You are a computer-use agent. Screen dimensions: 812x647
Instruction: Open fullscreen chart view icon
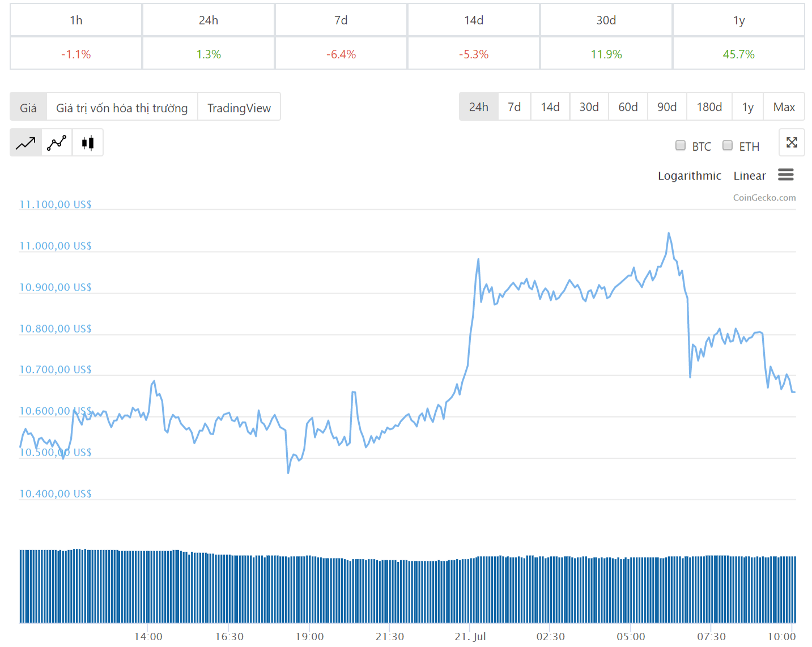click(792, 142)
